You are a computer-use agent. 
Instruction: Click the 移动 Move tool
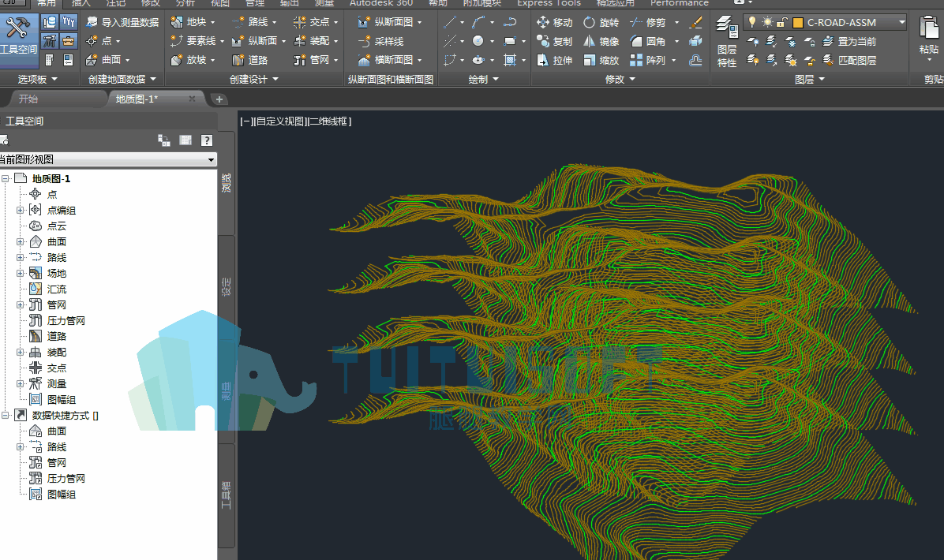[x=554, y=22]
